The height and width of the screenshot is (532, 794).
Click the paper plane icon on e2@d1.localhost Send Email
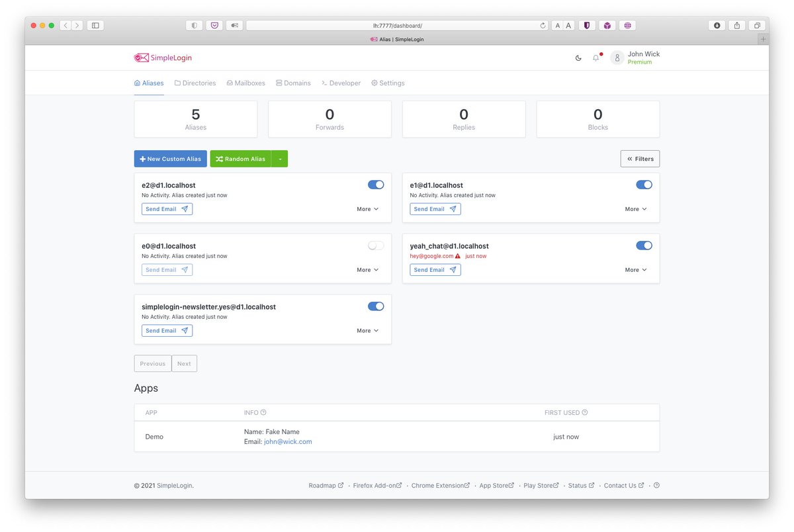(186, 208)
